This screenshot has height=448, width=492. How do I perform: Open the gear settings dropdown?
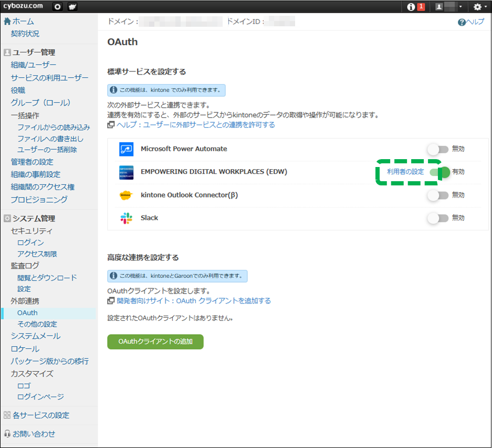(480, 7)
